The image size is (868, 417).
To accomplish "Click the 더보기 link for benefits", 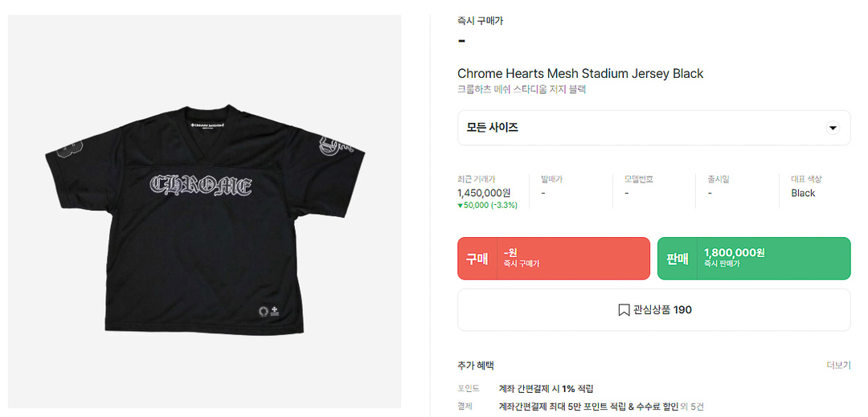I will [x=838, y=366].
